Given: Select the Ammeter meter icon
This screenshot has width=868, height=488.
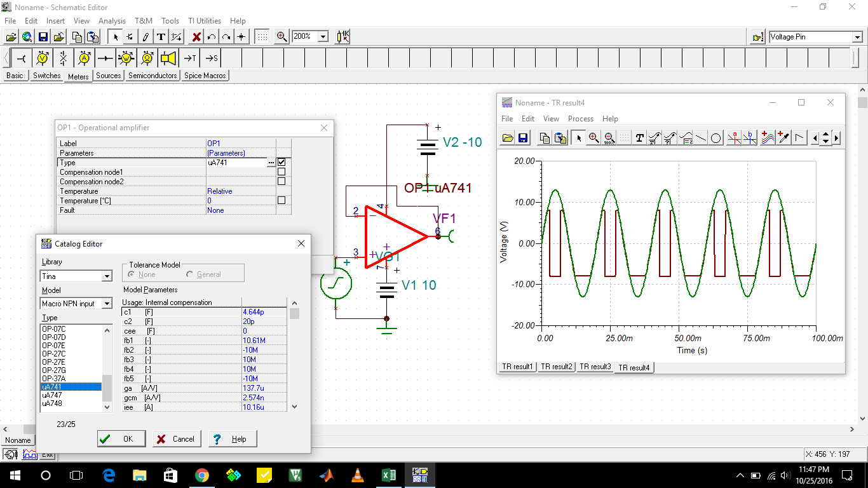Looking at the screenshot, I should [82, 58].
